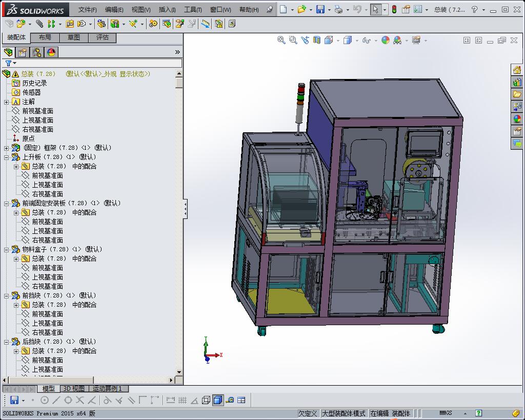
Task: Click the Reference Geometry icon
Action: pyautogui.click(x=133, y=24)
